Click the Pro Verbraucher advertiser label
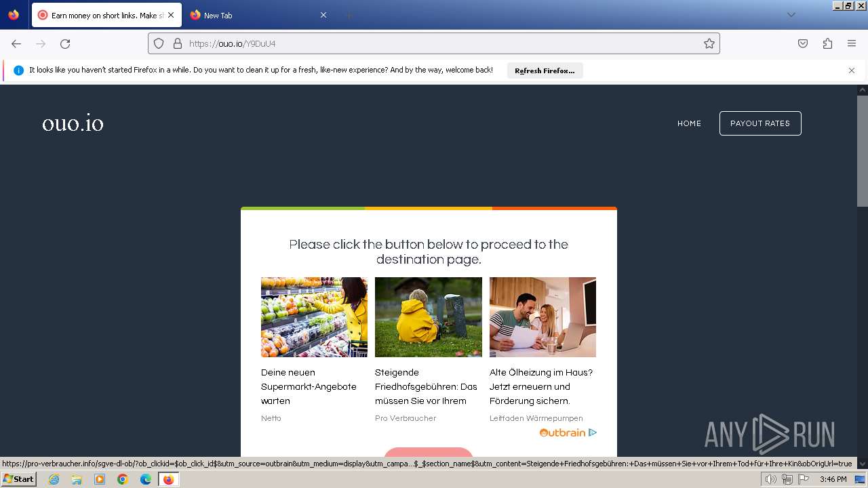868x488 pixels. [x=406, y=418]
